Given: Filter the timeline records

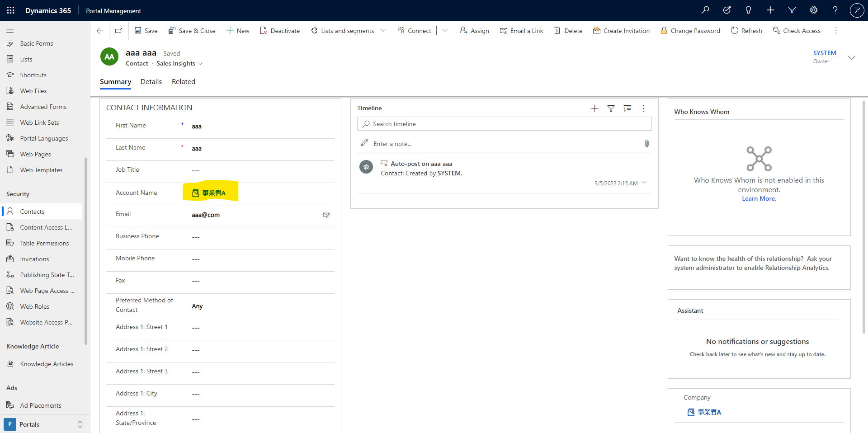Looking at the screenshot, I should 611,108.
